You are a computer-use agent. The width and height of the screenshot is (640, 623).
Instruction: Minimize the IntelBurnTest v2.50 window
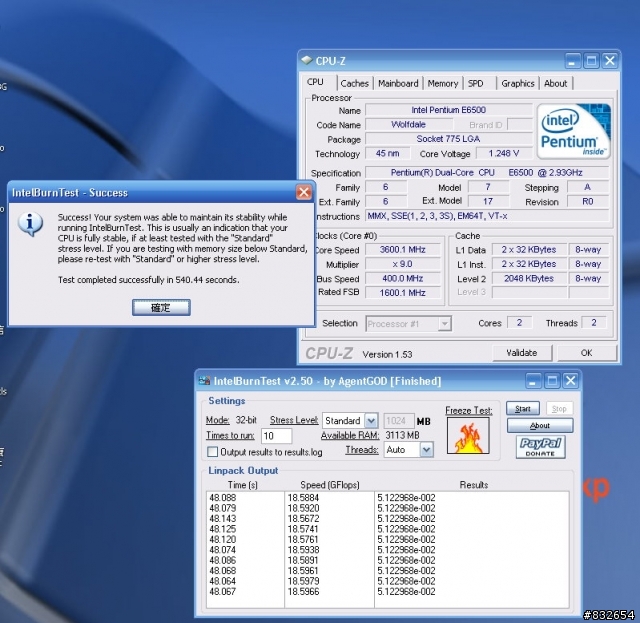[533, 381]
